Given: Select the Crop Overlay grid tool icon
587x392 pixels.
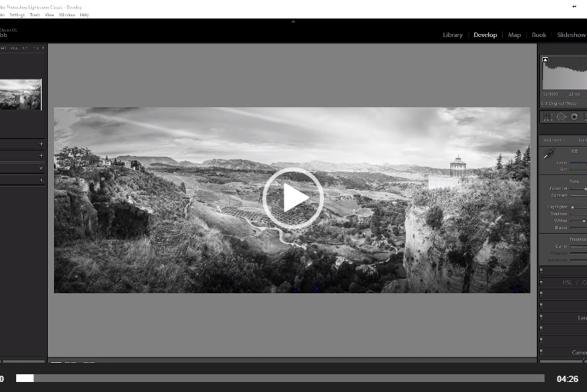Looking at the screenshot, I should click(x=548, y=117).
